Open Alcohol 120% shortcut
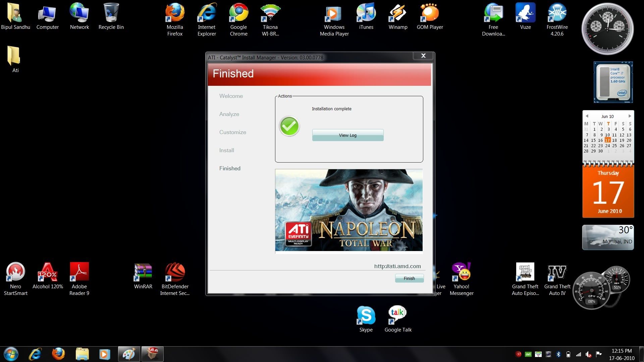This screenshot has height=362, width=644. [x=48, y=276]
